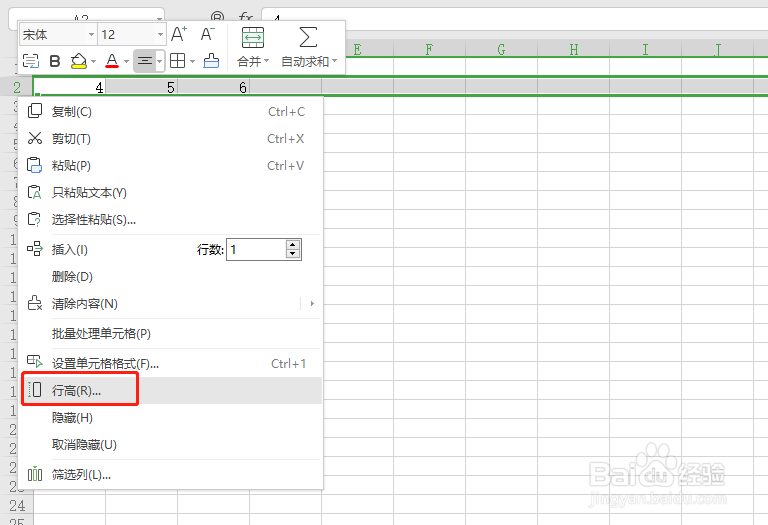Choose 隐藏(H) to hide row
This screenshot has height=525, width=768.
click(170, 417)
